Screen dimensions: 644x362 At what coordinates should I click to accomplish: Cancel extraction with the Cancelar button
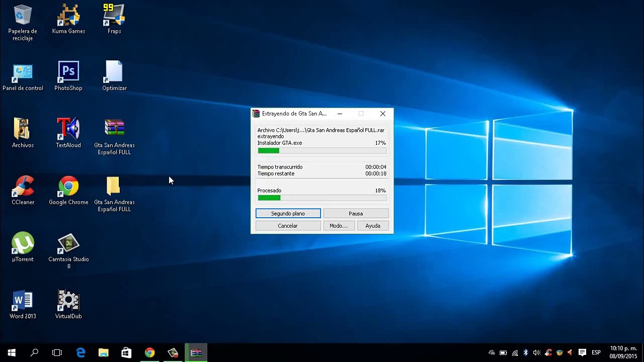[x=288, y=226]
